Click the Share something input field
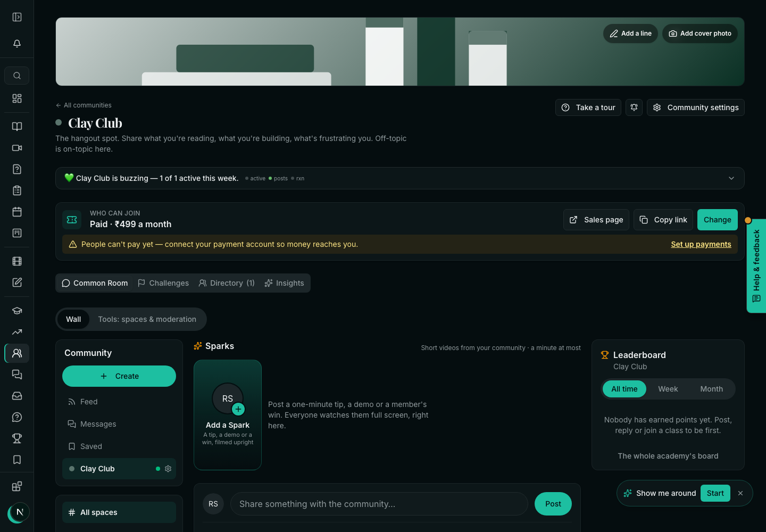The height and width of the screenshot is (532, 766). click(379, 504)
